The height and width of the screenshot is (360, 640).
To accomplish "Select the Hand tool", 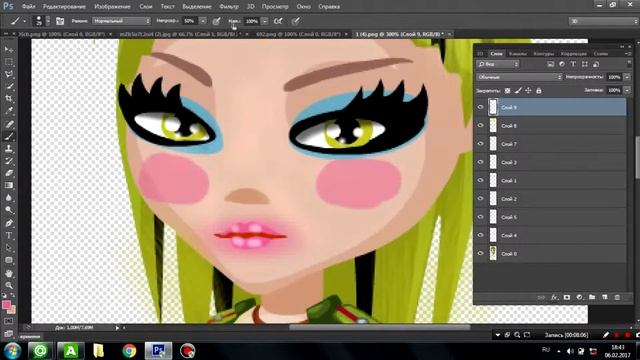I will (9, 273).
